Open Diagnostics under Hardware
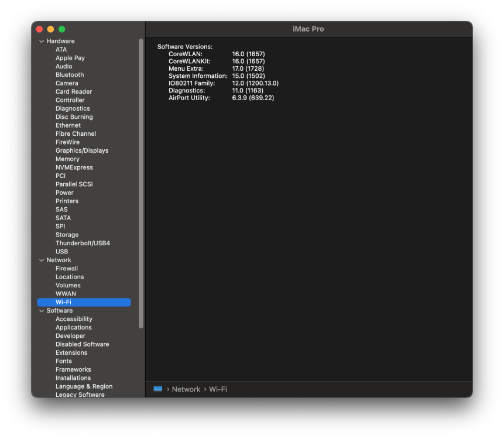The image size is (504, 439). tap(73, 108)
